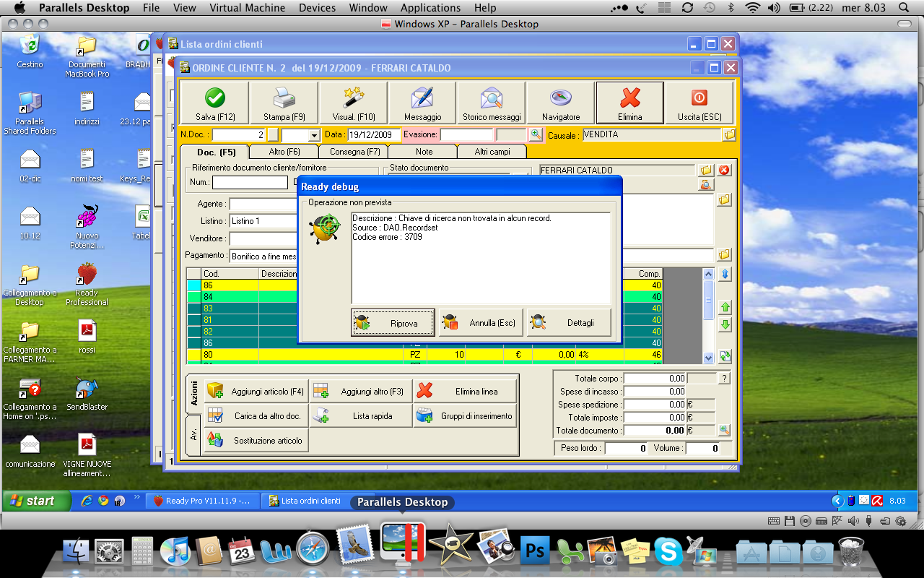Open folder icon next to FERRARI CATALDO
The width and height of the screenshot is (924, 578).
706,170
